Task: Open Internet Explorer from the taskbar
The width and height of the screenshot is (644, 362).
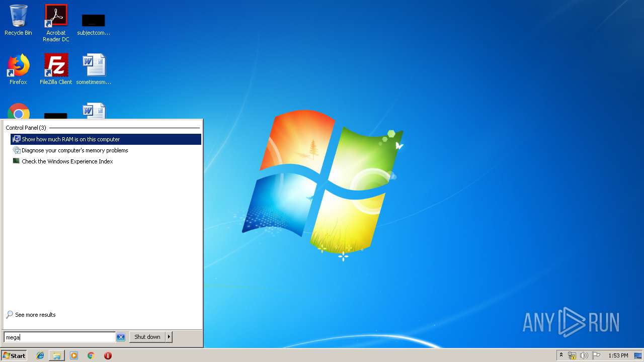Action: (x=40, y=355)
